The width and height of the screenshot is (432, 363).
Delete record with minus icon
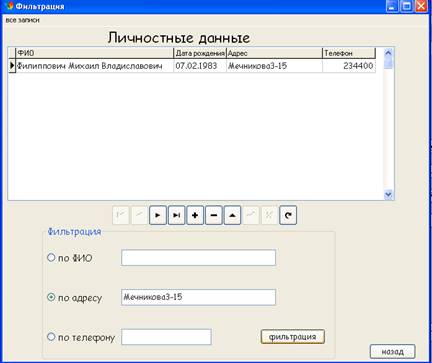tap(214, 215)
